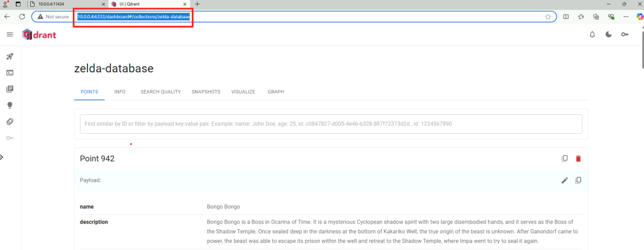Toggle dark mode with moon icon
The image size is (644, 250).
click(x=609, y=35)
